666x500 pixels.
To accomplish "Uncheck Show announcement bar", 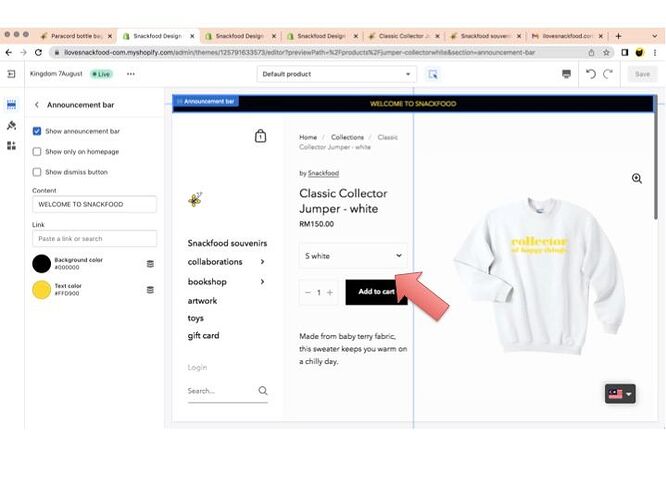I will click(37, 131).
